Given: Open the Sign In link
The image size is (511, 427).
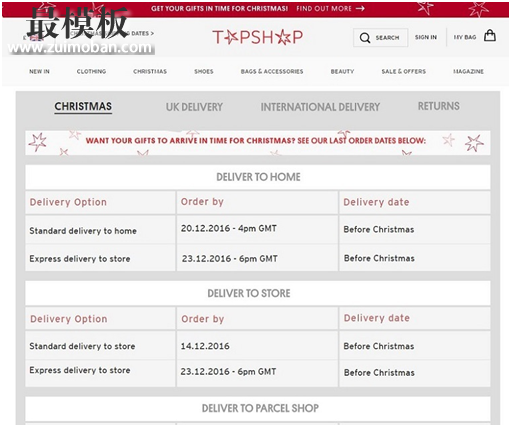Looking at the screenshot, I should click(x=426, y=37).
